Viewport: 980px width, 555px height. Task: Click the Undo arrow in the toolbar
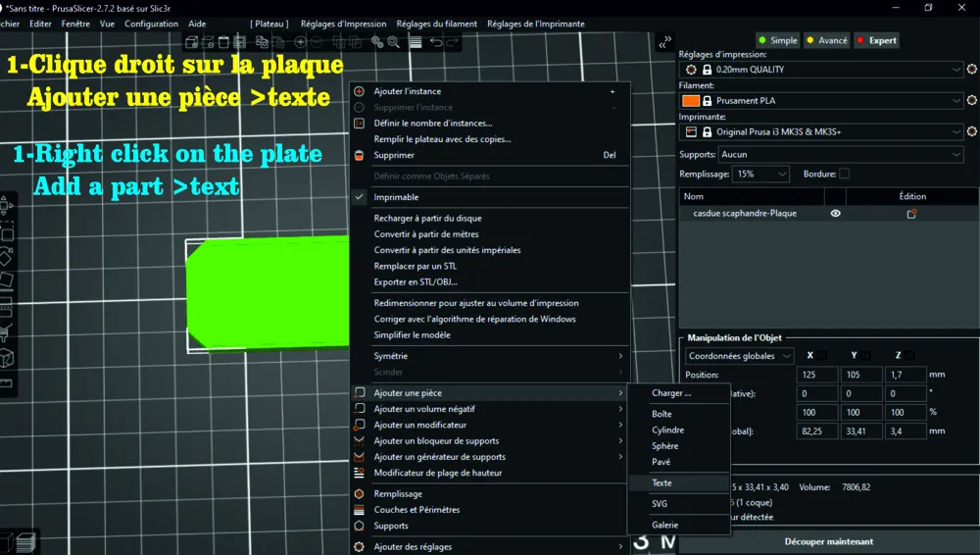click(436, 42)
